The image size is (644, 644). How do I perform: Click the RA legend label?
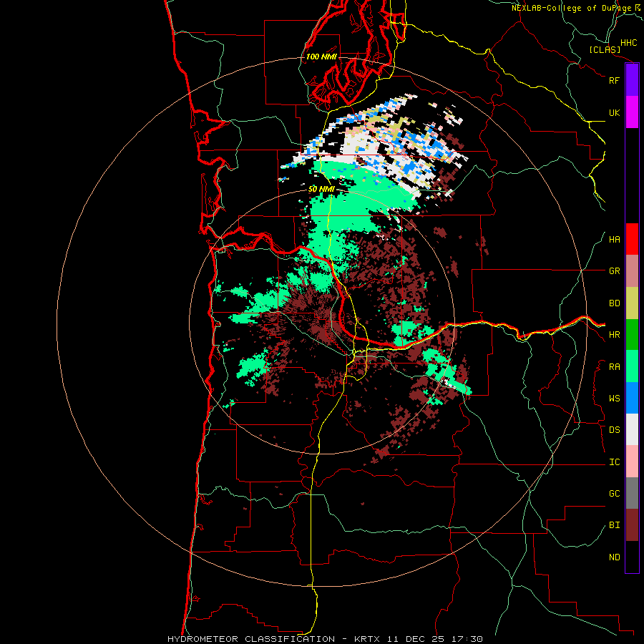[614, 367]
